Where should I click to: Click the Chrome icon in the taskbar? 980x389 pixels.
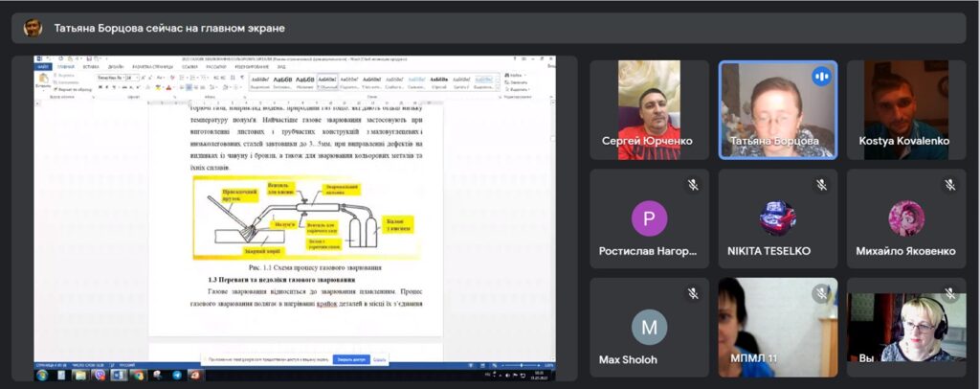[x=138, y=376]
